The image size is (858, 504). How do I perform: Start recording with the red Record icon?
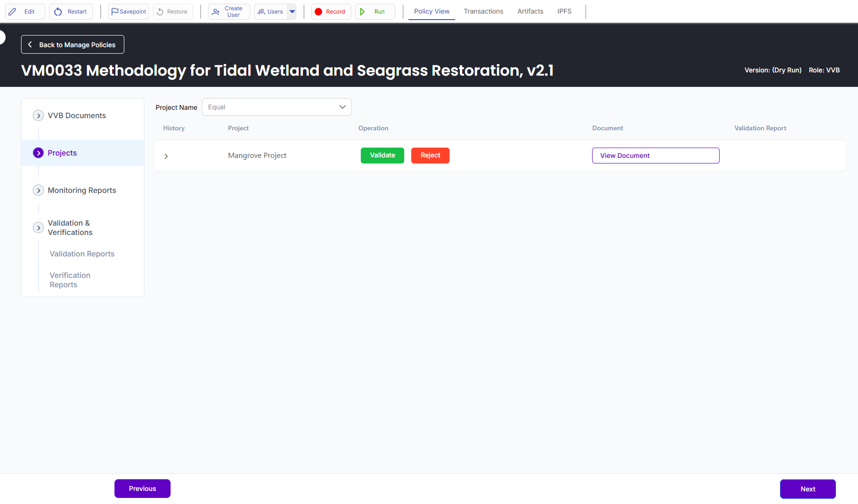pyautogui.click(x=318, y=12)
